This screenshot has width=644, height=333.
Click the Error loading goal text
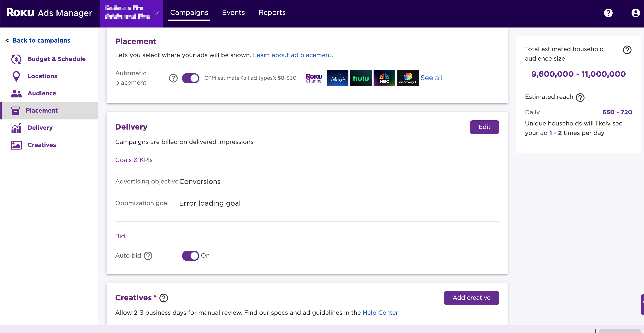[210, 203]
